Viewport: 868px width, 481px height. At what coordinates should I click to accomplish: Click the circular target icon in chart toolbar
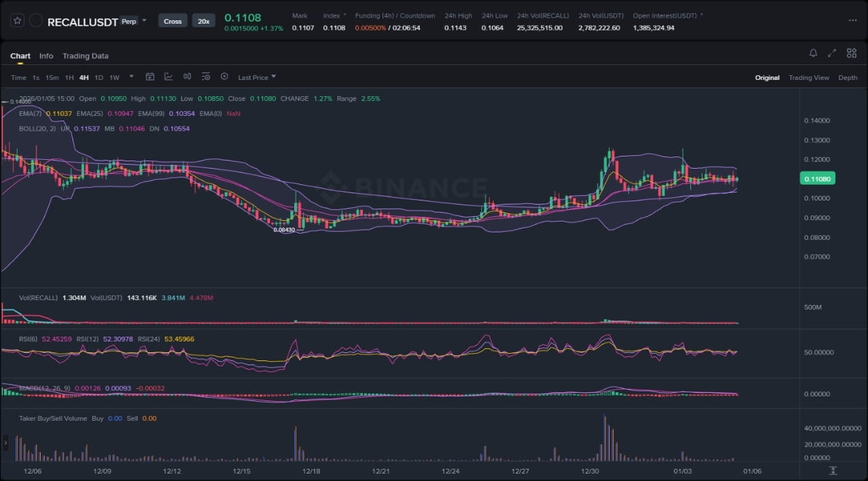(224, 77)
